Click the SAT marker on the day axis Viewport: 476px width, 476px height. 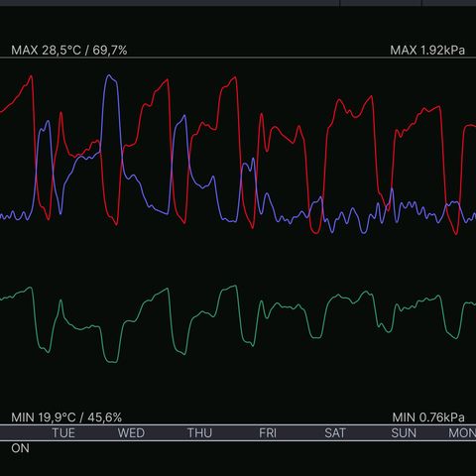(x=335, y=433)
